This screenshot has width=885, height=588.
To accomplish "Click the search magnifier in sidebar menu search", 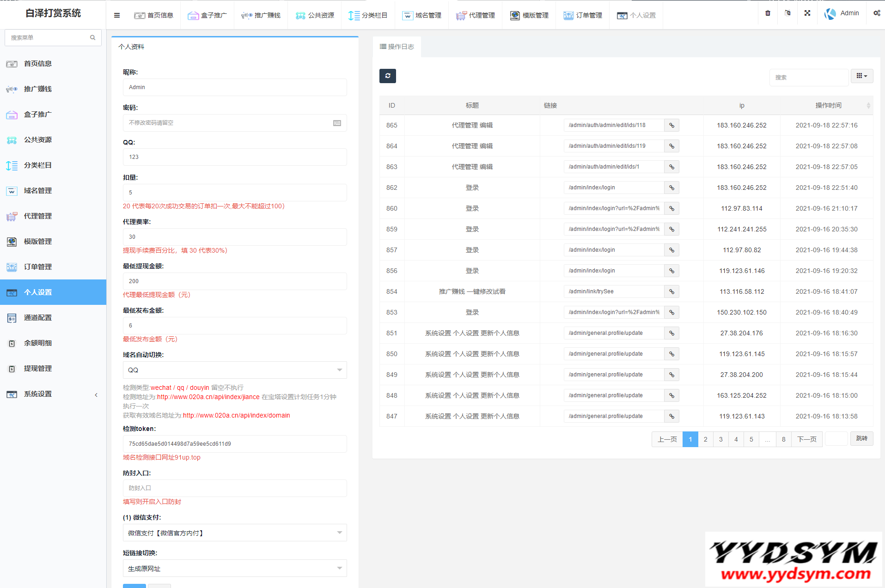I will tap(93, 37).
